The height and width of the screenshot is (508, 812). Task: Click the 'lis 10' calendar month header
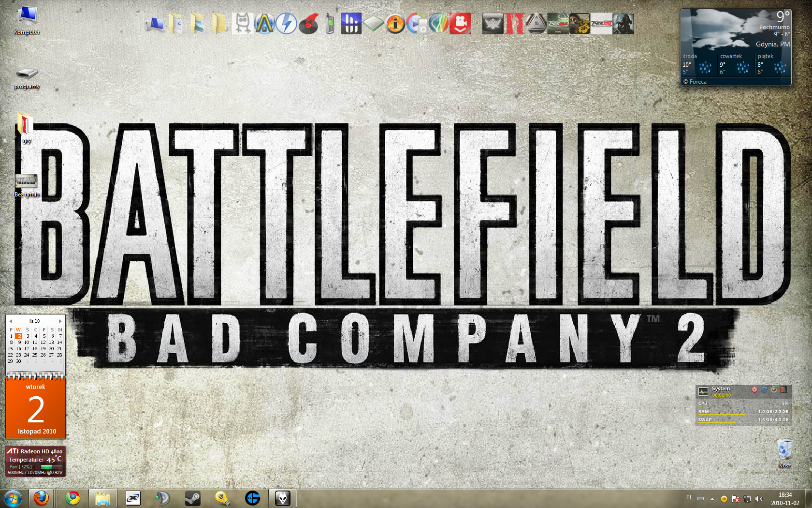pos(34,321)
